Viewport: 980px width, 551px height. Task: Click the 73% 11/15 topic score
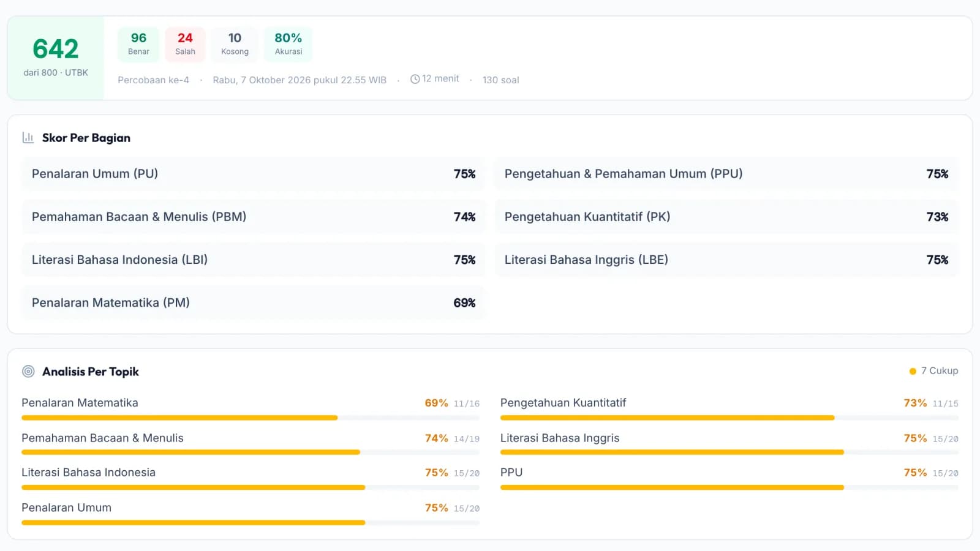tap(931, 403)
